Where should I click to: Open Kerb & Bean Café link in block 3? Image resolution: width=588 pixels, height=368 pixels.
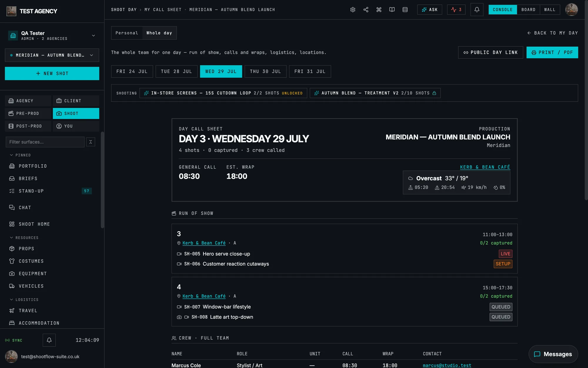click(204, 243)
